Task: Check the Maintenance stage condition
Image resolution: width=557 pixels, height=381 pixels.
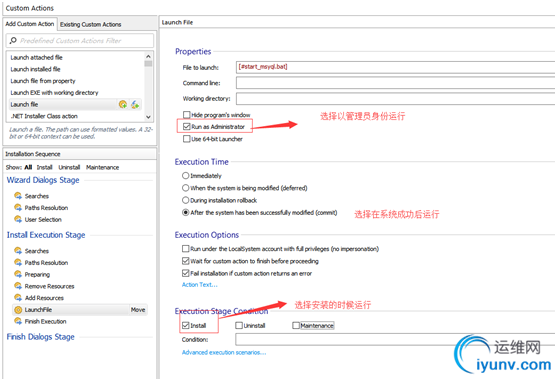Action: [x=296, y=325]
